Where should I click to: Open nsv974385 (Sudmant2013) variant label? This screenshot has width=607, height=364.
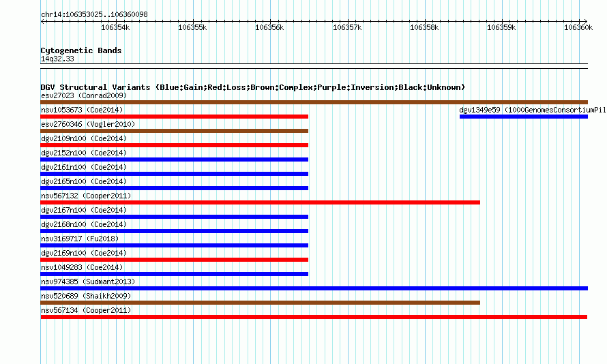[x=88, y=282]
